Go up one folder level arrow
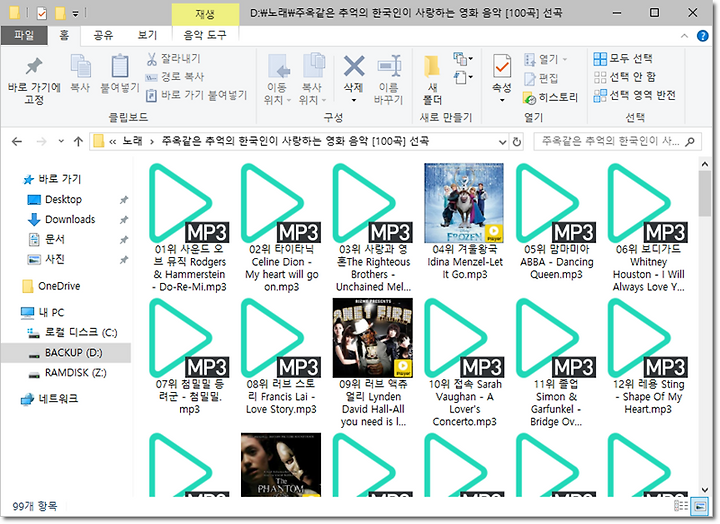 point(78,141)
